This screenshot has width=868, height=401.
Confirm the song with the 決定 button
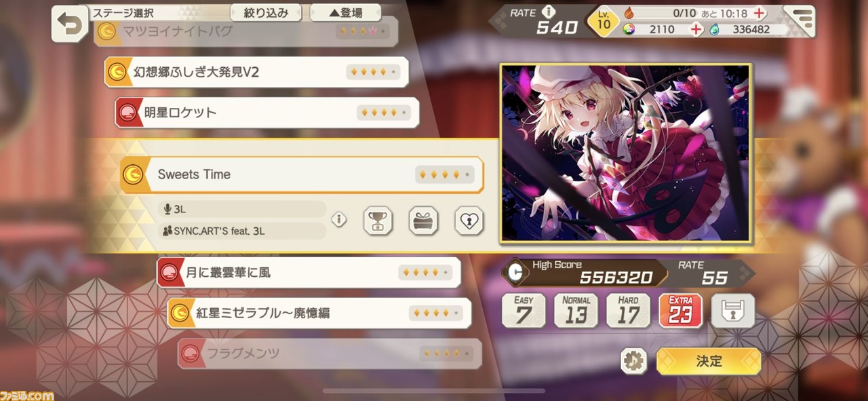click(709, 361)
